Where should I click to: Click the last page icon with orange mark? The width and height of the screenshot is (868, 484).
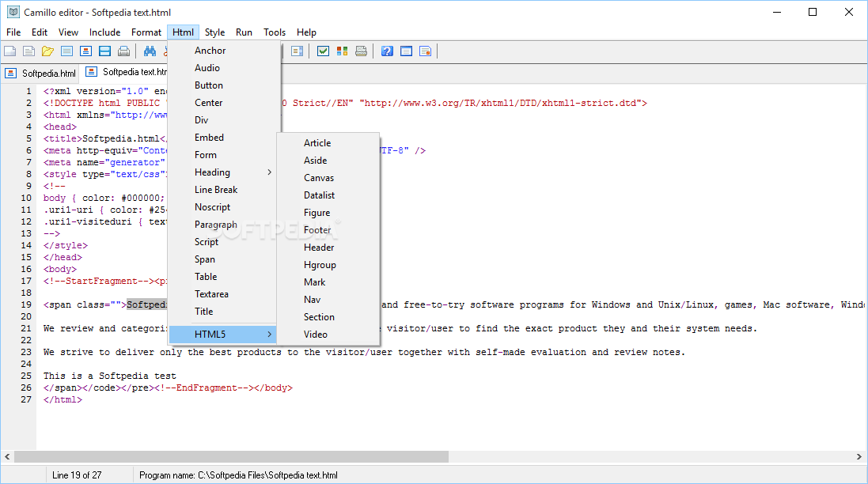tap(425, 51)
